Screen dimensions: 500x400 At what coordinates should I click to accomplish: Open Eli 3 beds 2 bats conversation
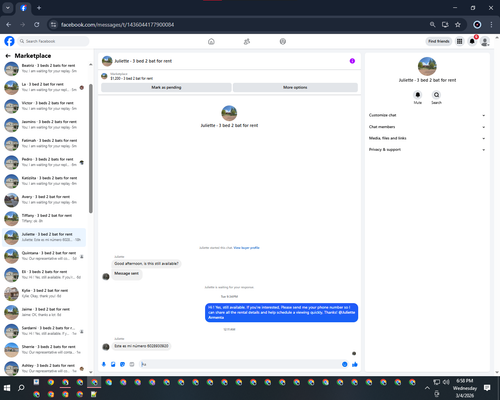[x=44, y=274]
